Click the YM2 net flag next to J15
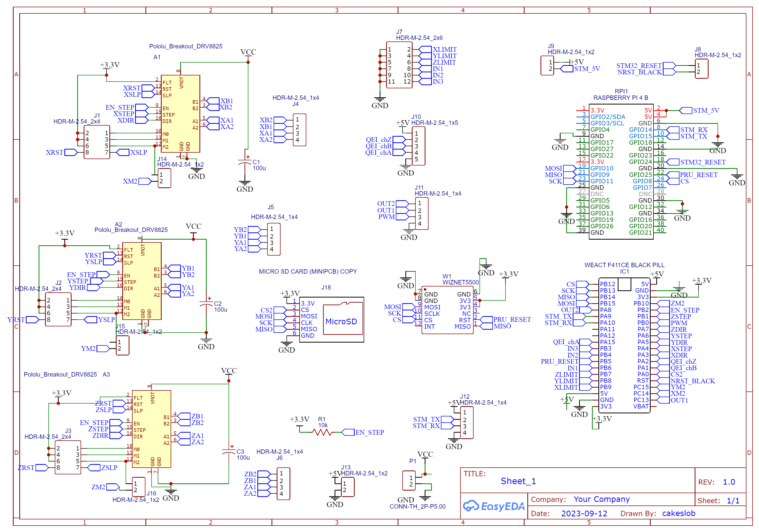 point(95,348)
